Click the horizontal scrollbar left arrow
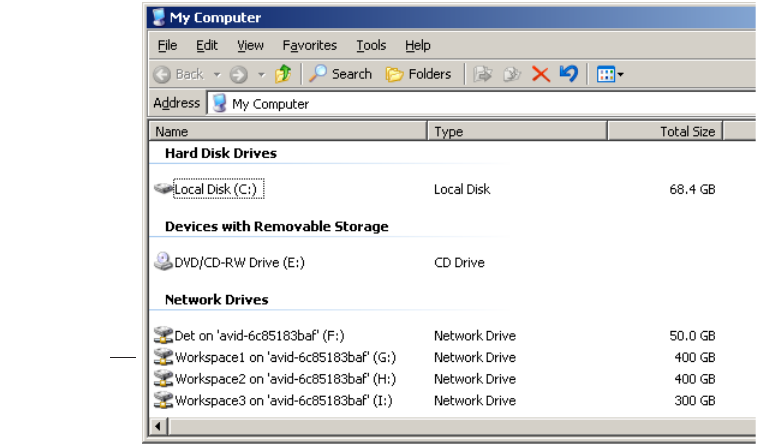The width and height of the screenshot is (758, 446). point(158,427)
